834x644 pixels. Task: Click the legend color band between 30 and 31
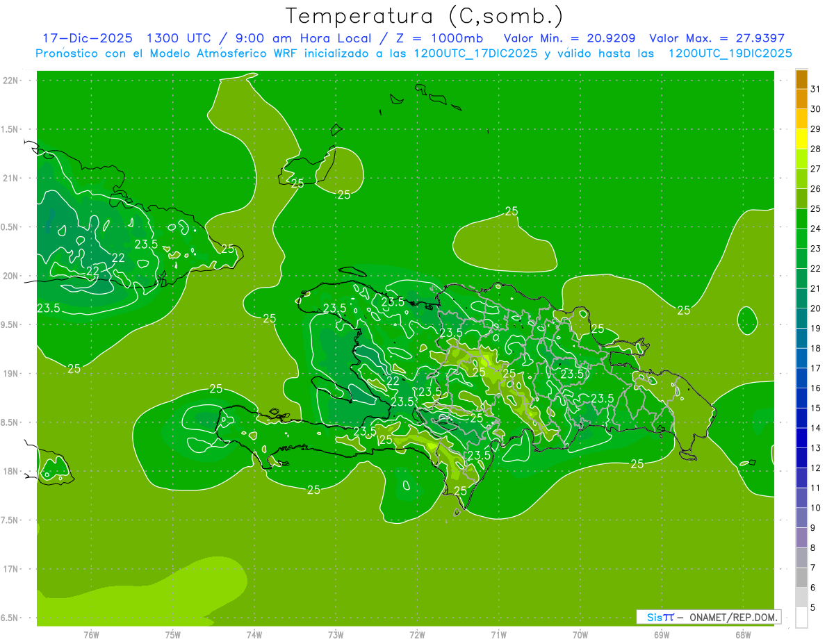(801, 99)
